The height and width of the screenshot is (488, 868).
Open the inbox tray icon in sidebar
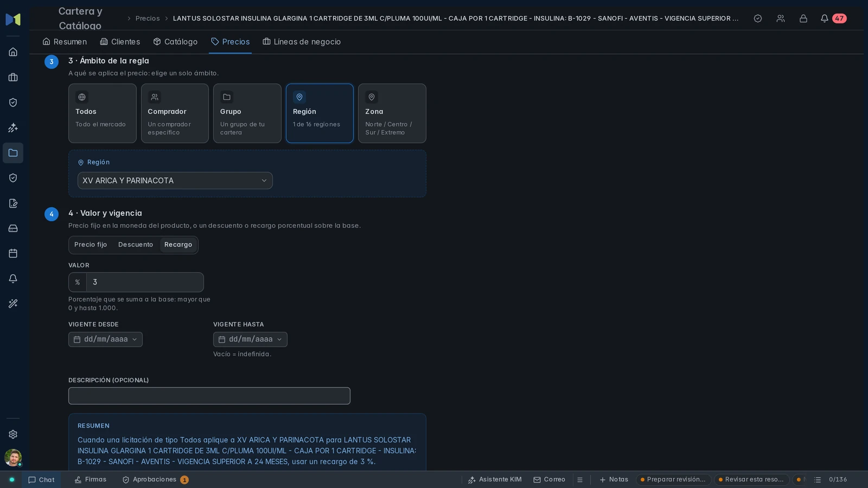coord(13,228)
